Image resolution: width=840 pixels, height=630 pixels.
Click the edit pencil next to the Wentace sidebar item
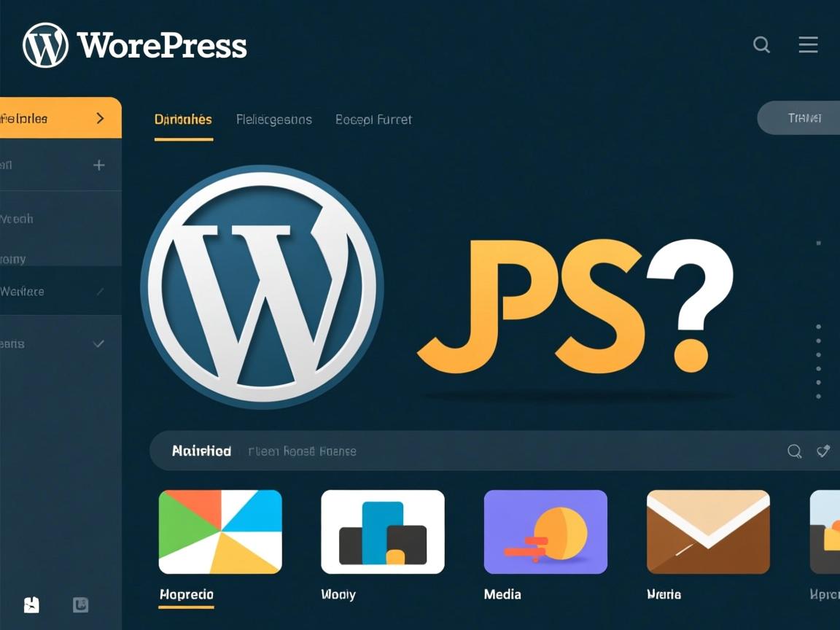(100, 291)
